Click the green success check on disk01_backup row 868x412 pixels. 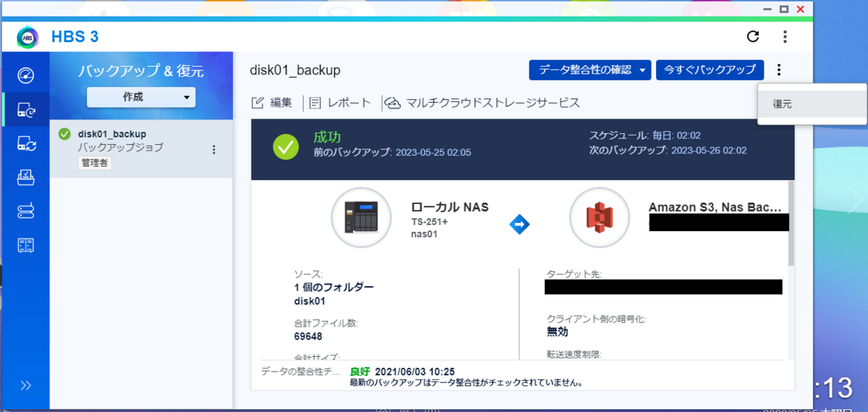tap(64, 134)
